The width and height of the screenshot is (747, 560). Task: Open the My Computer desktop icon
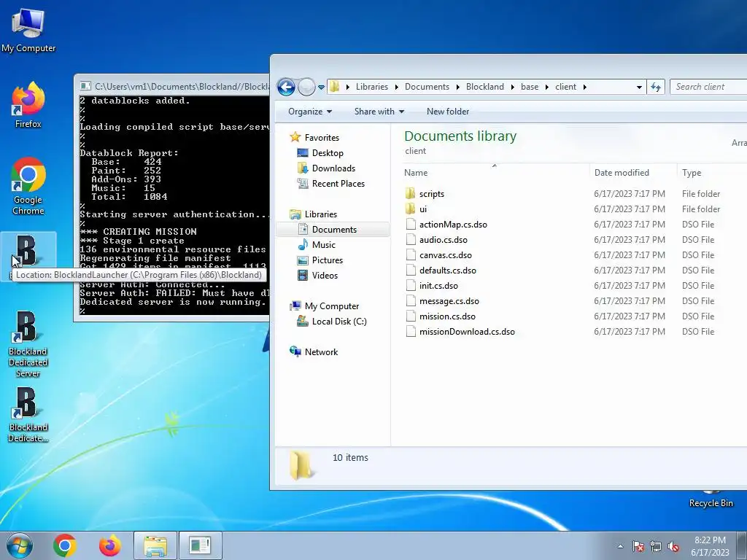click(28, 30)
